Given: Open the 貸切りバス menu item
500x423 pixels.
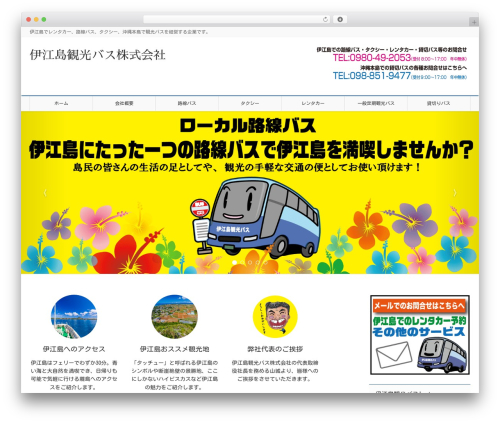Looking at the screenshot, I should click(439, 104).
